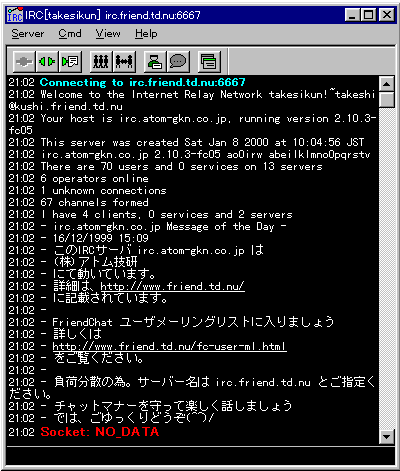The image size is (400, 471).
Task: Click the green plugs disconnect icon
Action: pos(47,62)
